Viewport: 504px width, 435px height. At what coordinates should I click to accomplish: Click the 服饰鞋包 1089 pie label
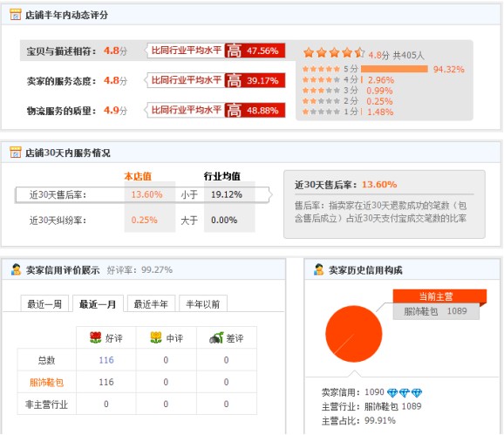click(436, 311)
